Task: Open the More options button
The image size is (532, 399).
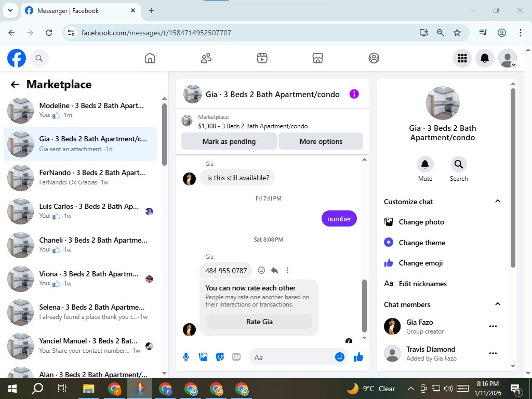Action: click(x=321, y=141)
